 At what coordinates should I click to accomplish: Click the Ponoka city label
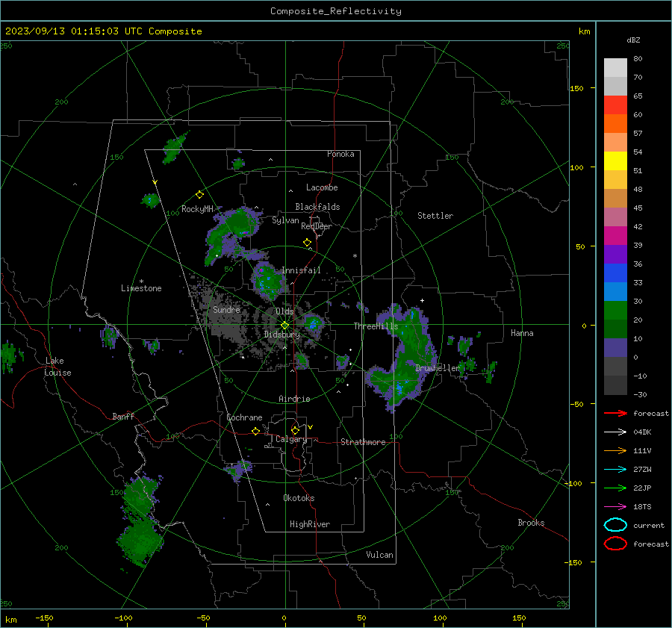(340, 154)
